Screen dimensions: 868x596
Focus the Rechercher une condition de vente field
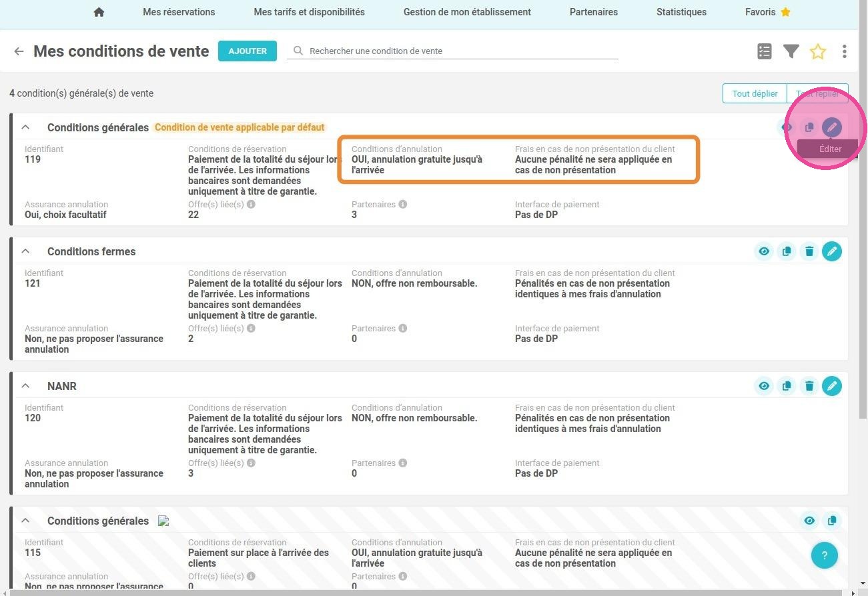(x=452, y=51)
